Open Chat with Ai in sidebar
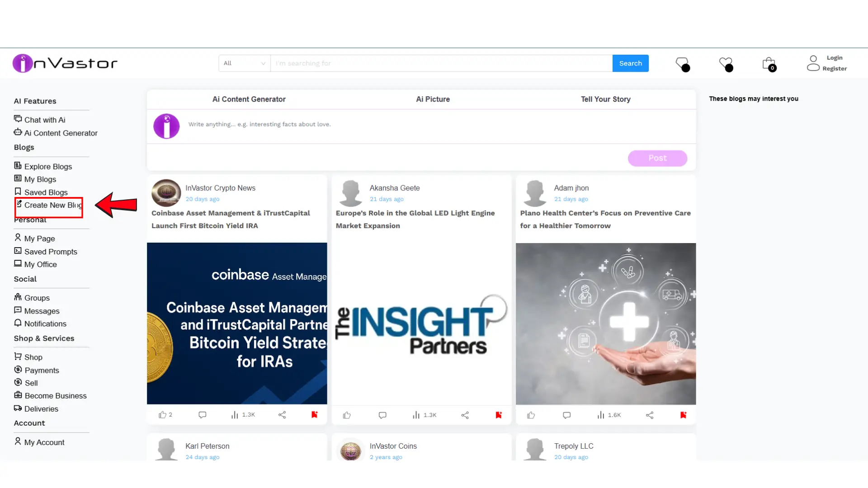Image resolution: width=868 pixels, height=488 pixels. point(44,120)
